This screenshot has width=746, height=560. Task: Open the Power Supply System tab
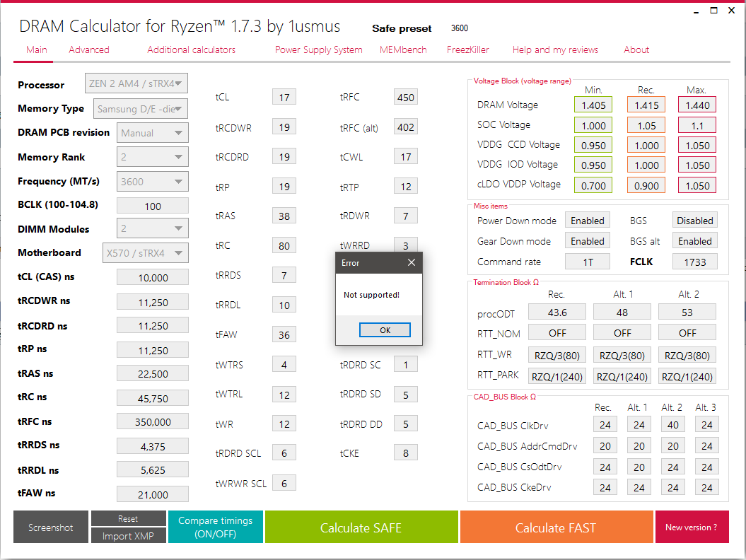click(x=319, y=50)
